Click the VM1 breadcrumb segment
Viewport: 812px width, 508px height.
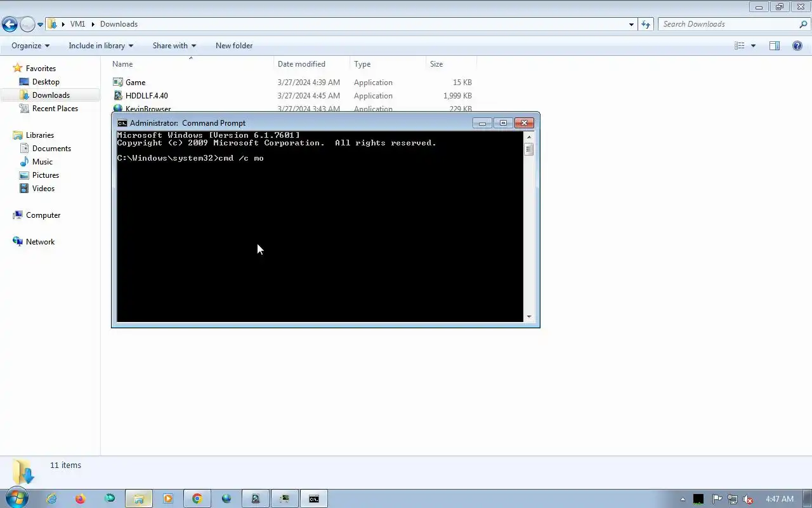pyautogui.click(x=77, y=24)
